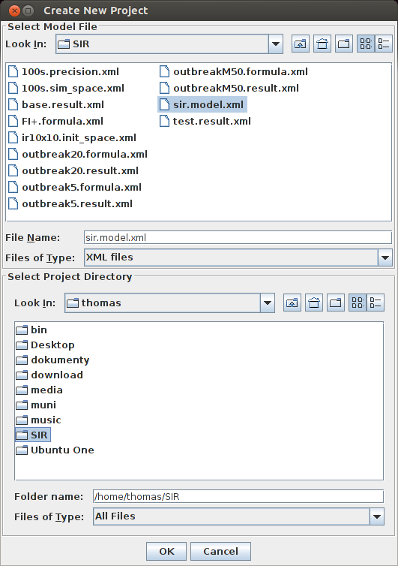Viewport: 398px width, 566px height.
Task: Select file outbreak5.formula.xml
Action: click(x=75, y=187)
